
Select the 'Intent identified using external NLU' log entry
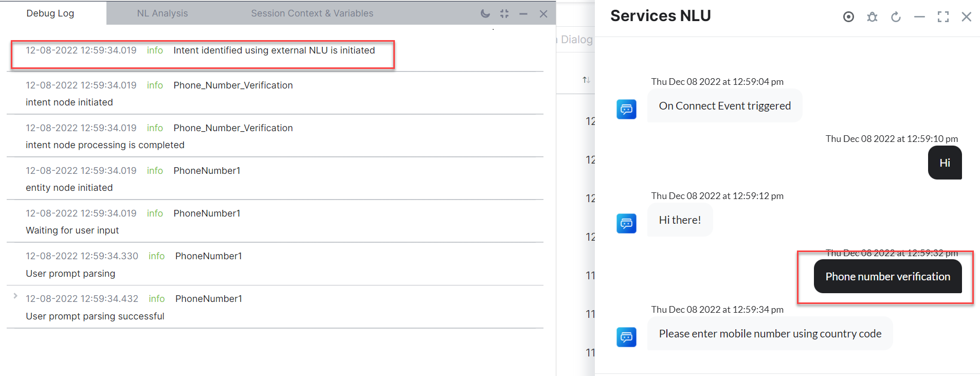[274, 50]
